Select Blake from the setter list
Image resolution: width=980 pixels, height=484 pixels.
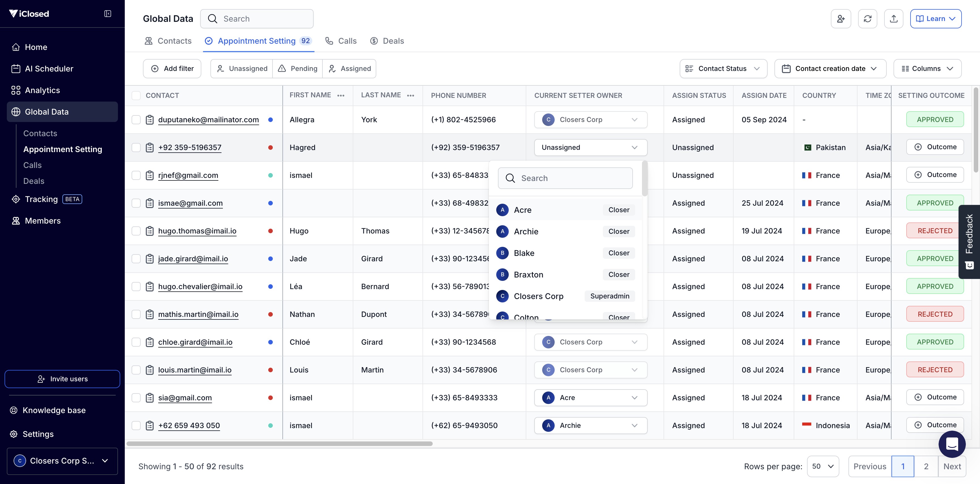pyautogui.click(x=524, y=253)
